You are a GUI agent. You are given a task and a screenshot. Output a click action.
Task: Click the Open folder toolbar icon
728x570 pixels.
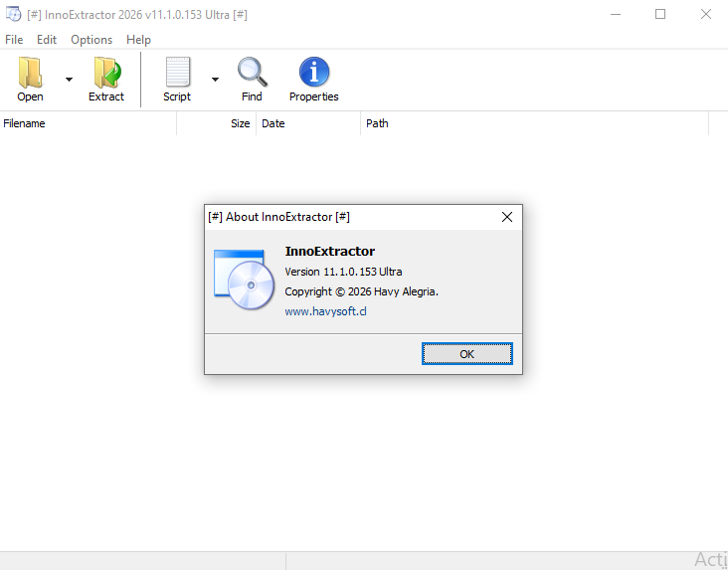30,73
